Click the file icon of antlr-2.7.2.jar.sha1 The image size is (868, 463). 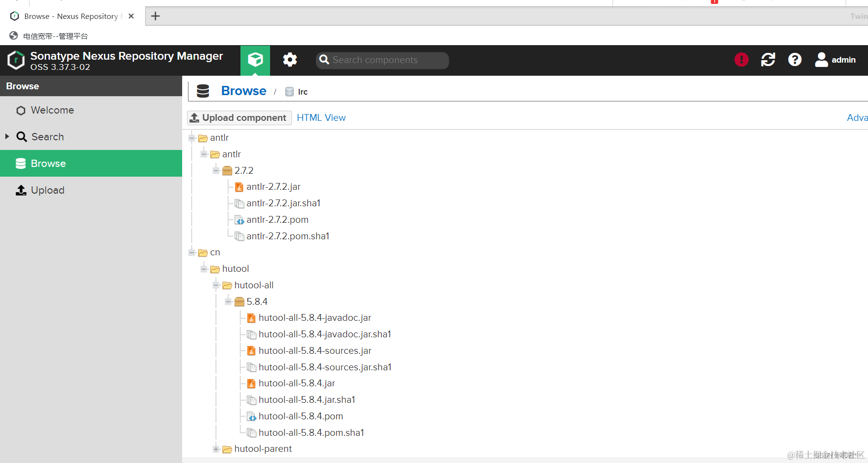239,203
